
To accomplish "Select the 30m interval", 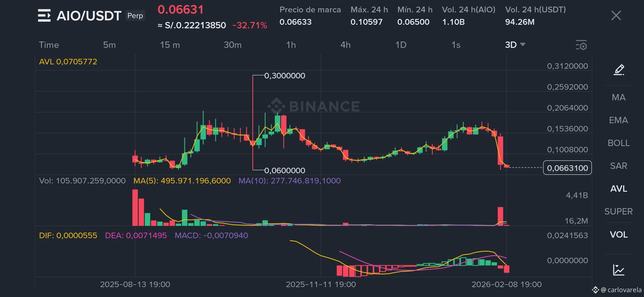I will coord(233,45).
